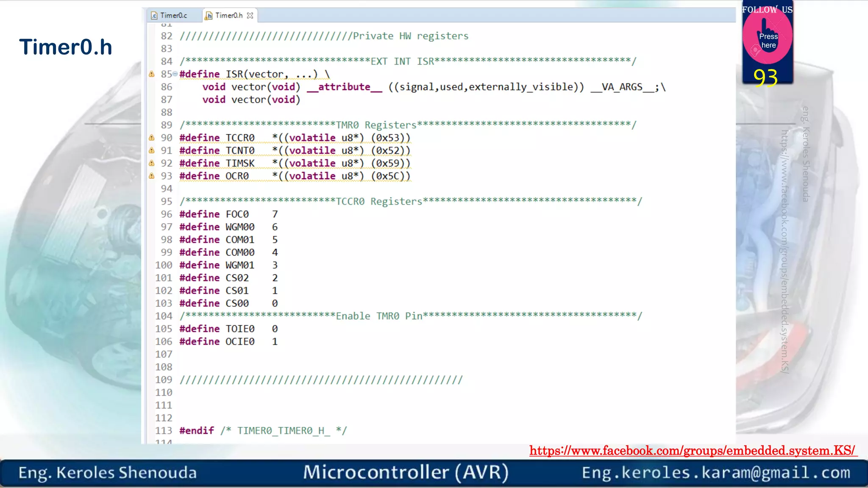The image size is (868, 488).
Task: Click the vertical facebook URL watermark
Action: pyautogui.click(x=785, y=251)
